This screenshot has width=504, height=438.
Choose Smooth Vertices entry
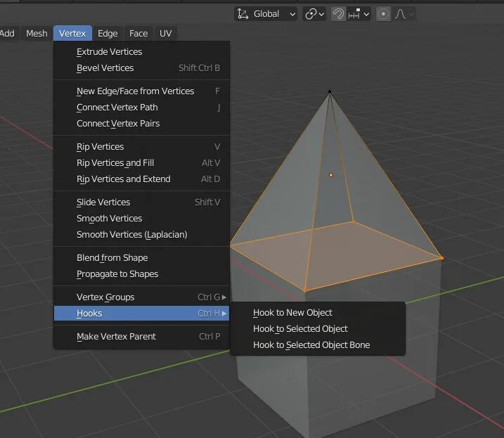141,219
